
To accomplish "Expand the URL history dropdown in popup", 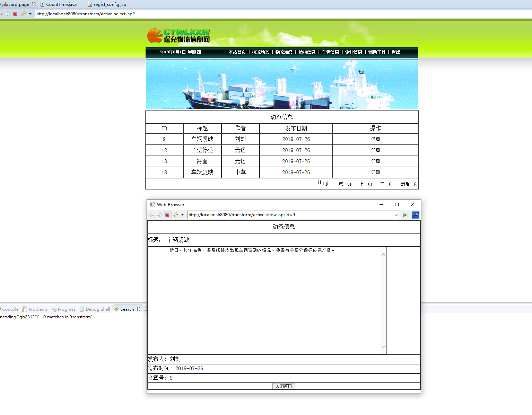I will (x=396, y=215).
